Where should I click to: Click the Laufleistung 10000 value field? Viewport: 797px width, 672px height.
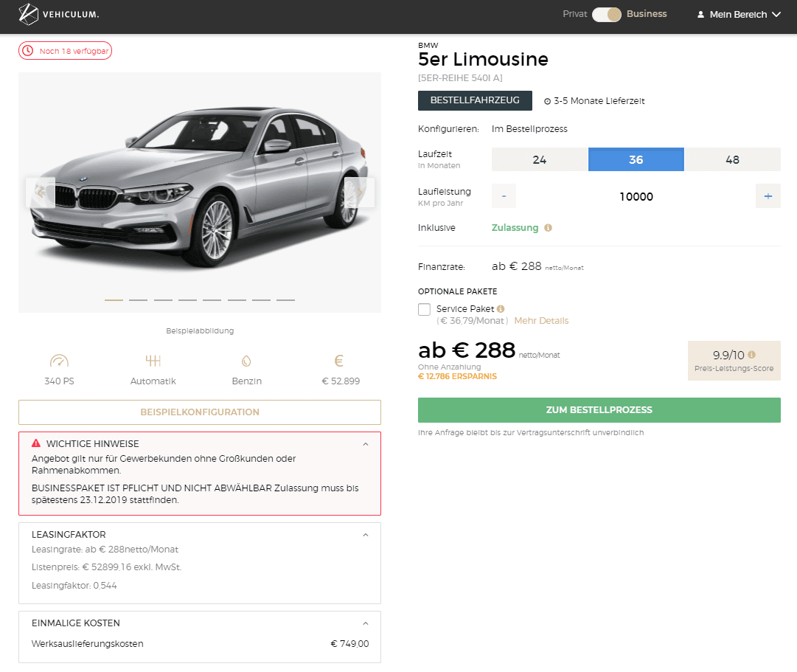tap(636, 196)
